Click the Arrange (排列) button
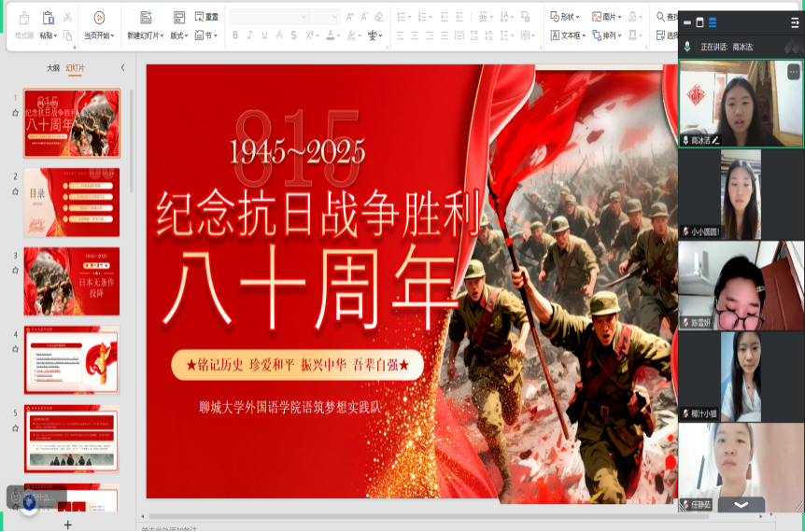Viewport: 805px width, 532px height. 608,35
